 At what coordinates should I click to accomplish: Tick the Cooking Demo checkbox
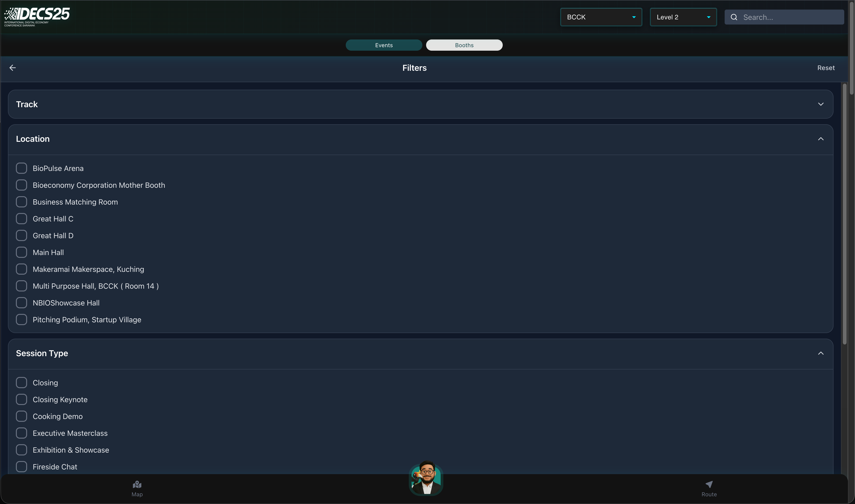pos(21,416)
